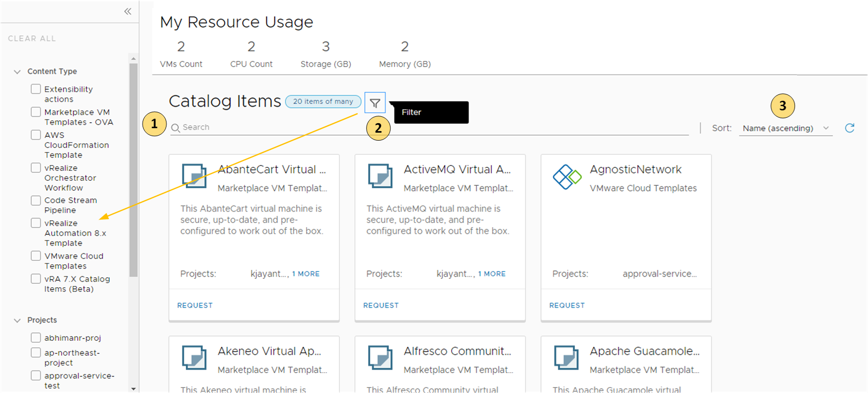The image size is (868, 393).
Task: Check AWS CloudFormation Template checkbox
Action: [x=36, y=135]
